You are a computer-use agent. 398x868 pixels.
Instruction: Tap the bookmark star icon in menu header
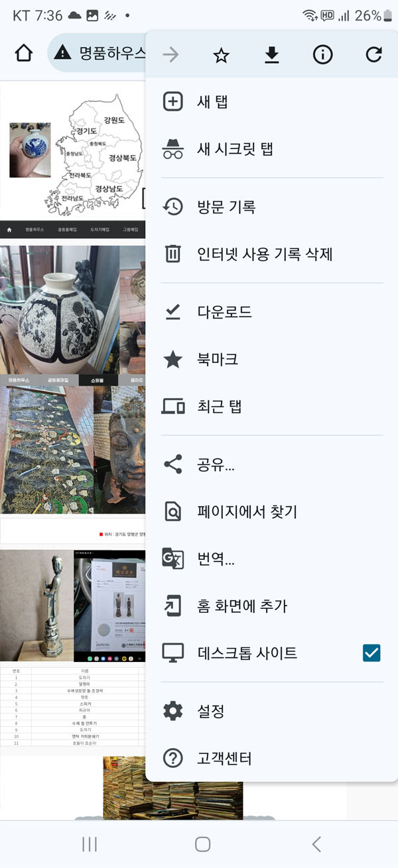[x=221, y=56]
